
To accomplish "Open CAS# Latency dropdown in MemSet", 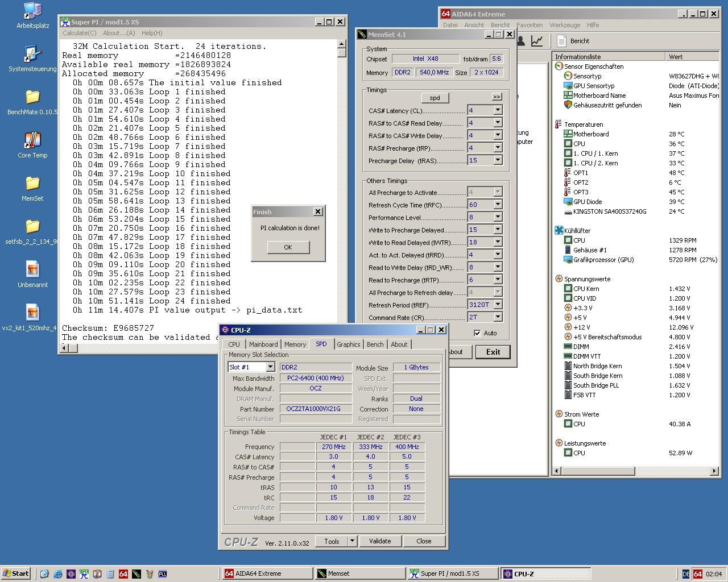I will 498,110.
